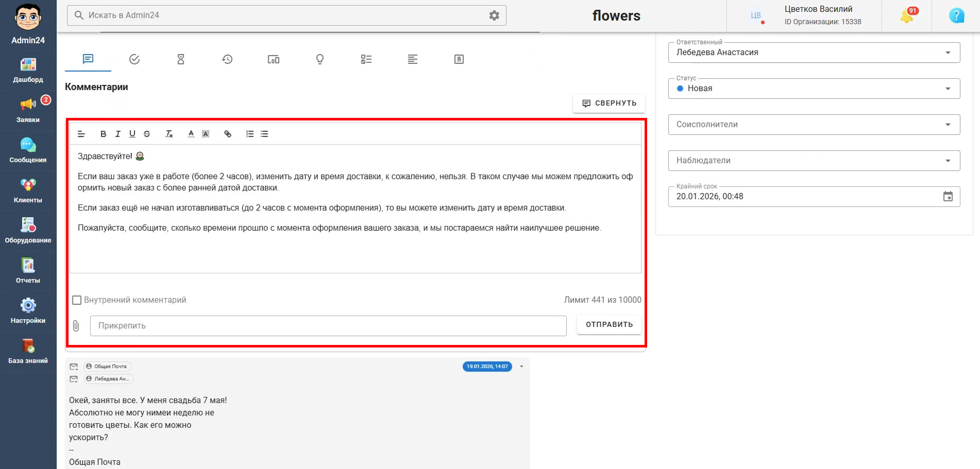The height and width of the screenshot is (469, 980).
Task: Send the comment with 'ОТПРАВИТЬ' button
Action: click(609, 324)
